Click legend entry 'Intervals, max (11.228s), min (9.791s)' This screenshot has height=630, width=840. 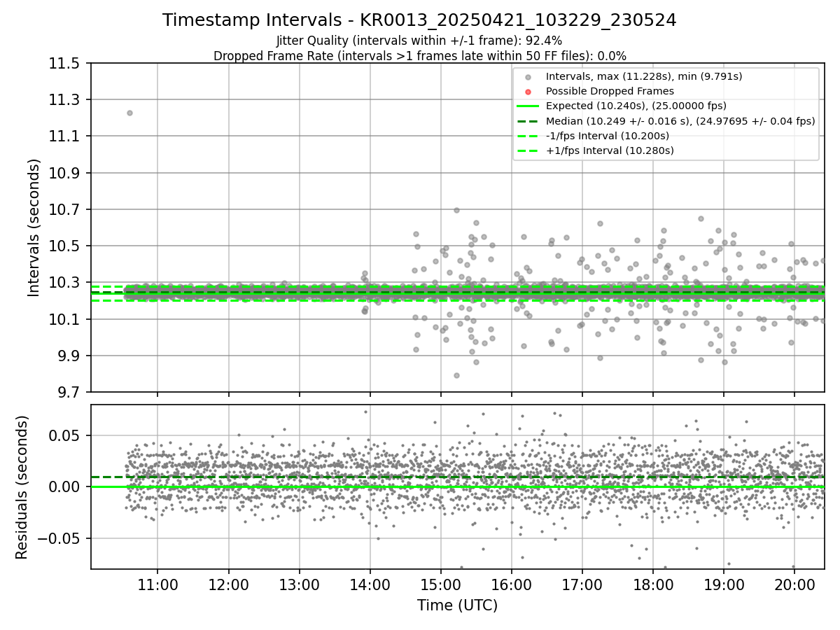tap(644, 76)
